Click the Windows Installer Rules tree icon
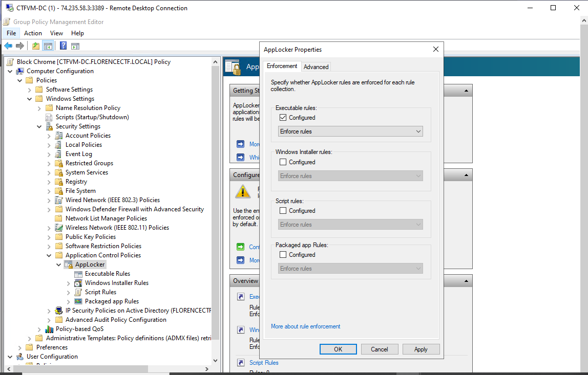Viewport: 588px width, 375px height. tap(78, 283)
